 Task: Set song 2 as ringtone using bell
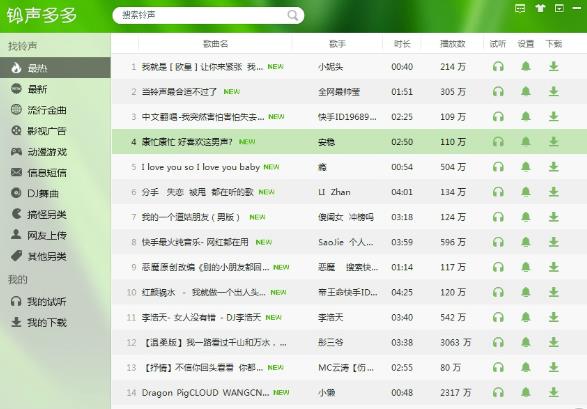pos(526,92)
